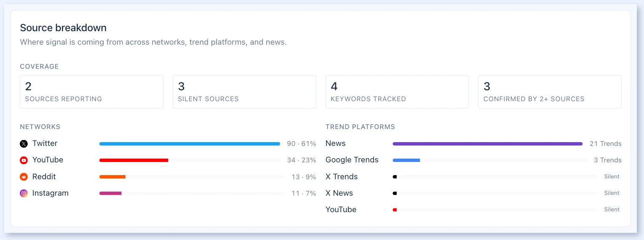Click the Instagram logo icon
Screen dimensions: 644x240
pyautogui.click(x=24, y=193)
